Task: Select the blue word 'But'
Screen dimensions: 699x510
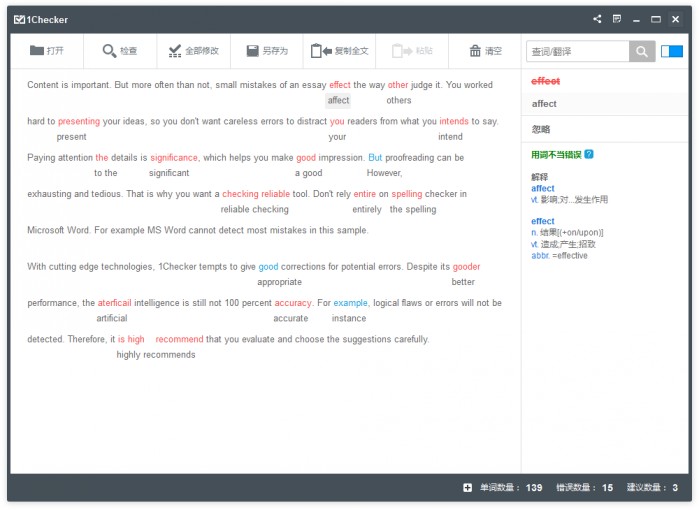Action: (375, 158)
